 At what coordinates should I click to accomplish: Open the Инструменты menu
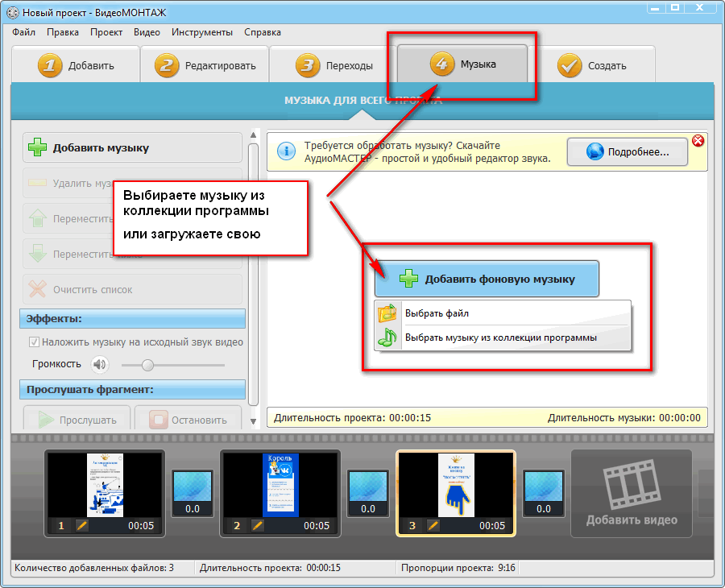click(x=202, y=32)
